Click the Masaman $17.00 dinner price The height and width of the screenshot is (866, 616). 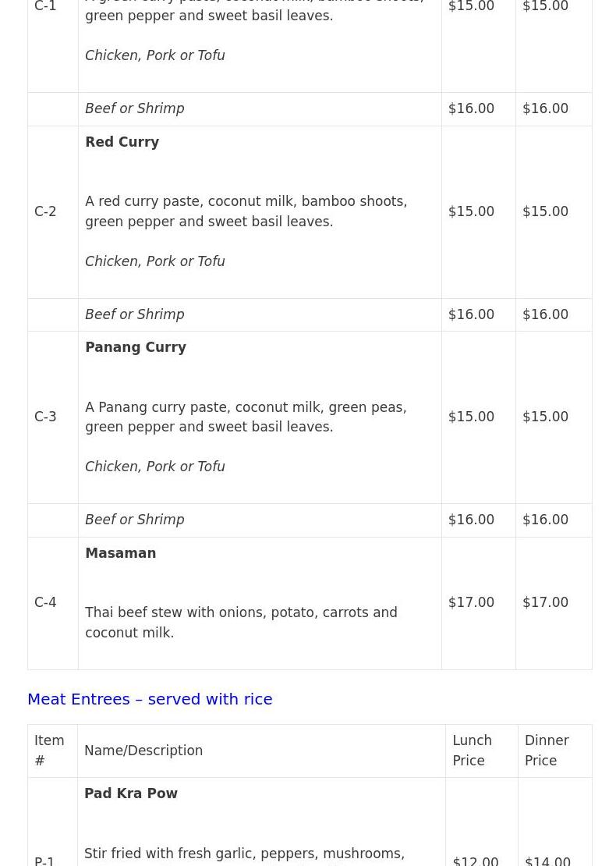pos(545,602)
